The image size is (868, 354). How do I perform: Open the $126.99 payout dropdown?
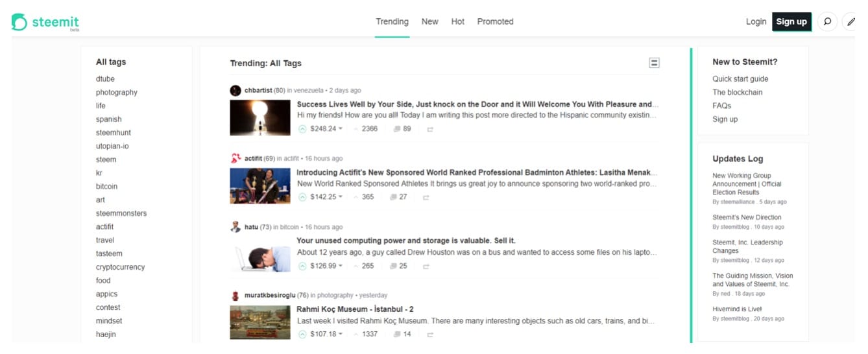(x=341, y=266)
